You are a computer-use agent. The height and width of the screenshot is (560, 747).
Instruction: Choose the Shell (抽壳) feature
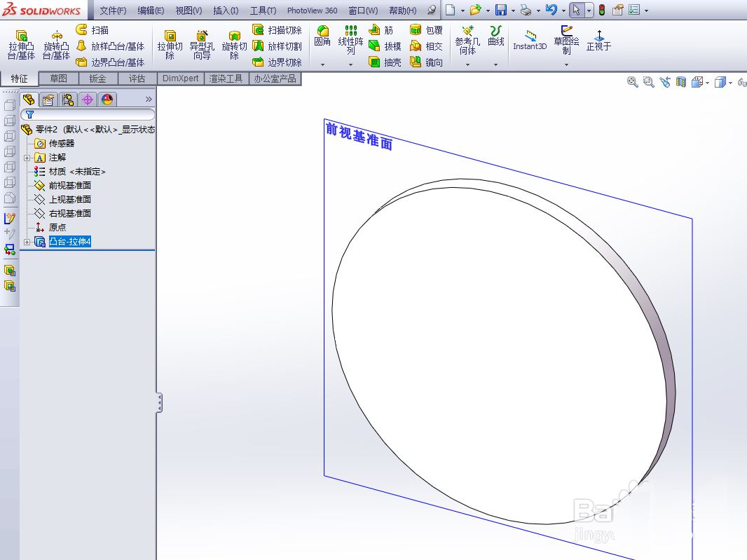[x=385, y=62]
